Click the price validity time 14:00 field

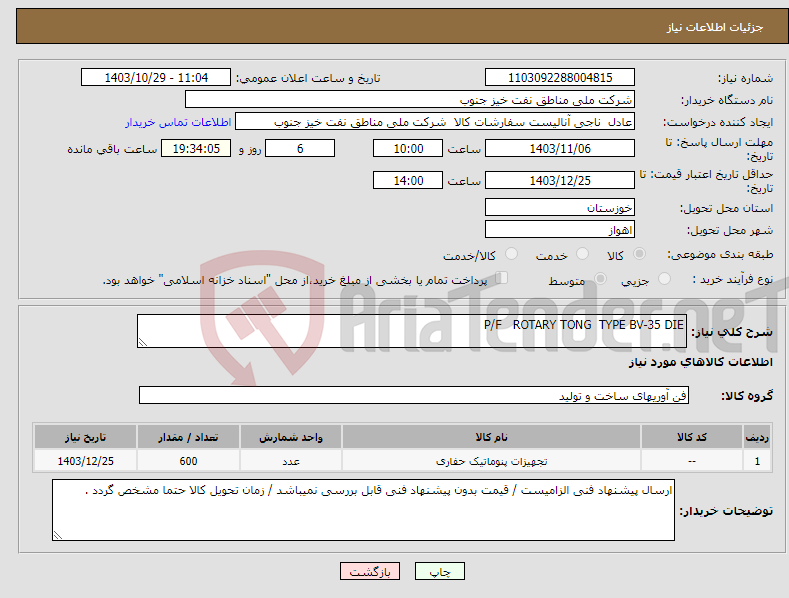408,180
